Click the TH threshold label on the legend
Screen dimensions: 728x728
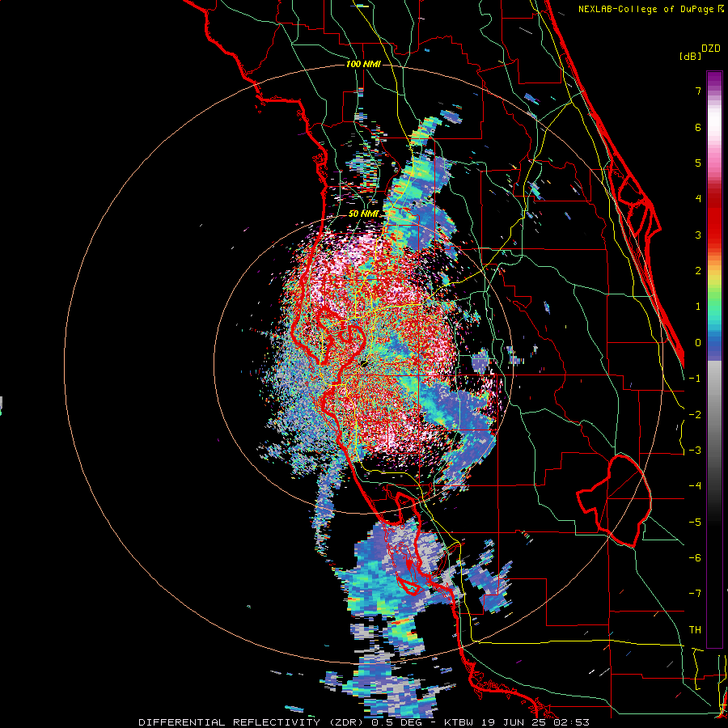(x=695, y=629)
